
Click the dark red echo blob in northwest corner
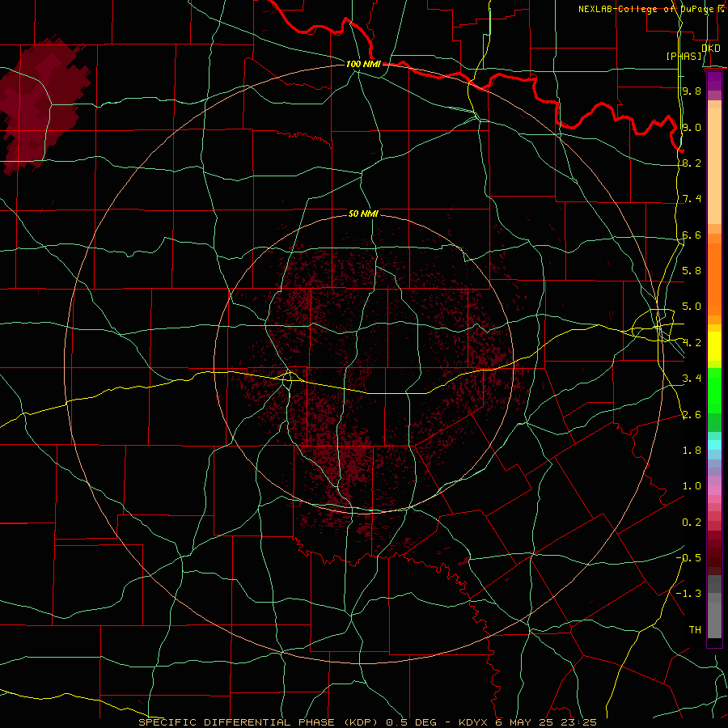coord(41,104)
